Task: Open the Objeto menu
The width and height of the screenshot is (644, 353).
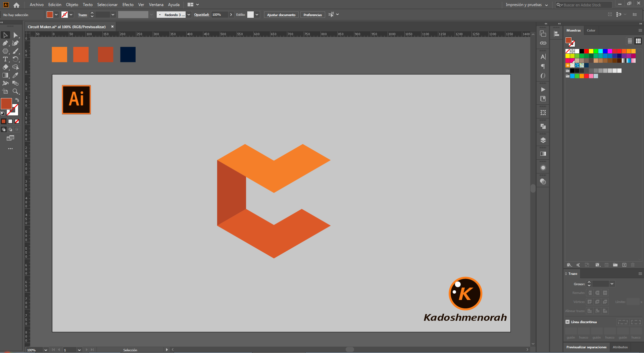Action: [72, 5]
